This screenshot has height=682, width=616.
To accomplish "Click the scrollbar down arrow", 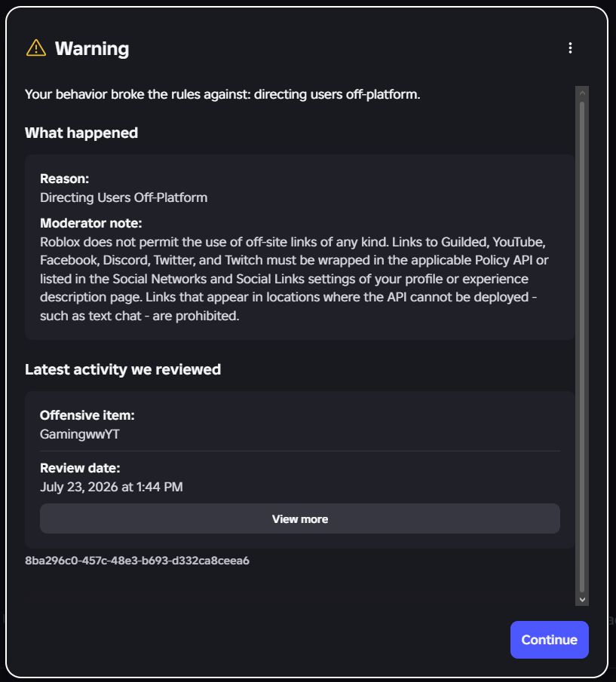I will tap(582, 600).
